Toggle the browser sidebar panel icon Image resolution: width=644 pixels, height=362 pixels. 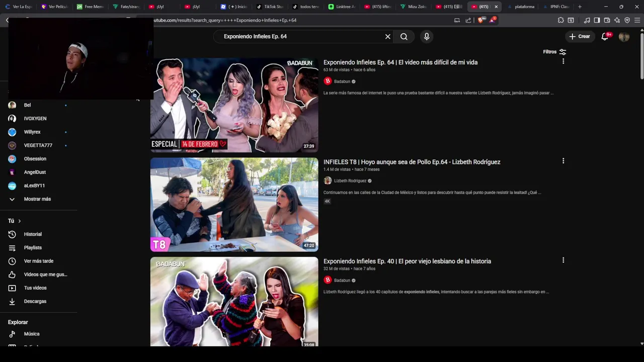pyautogui.click(x=597, y=20)
